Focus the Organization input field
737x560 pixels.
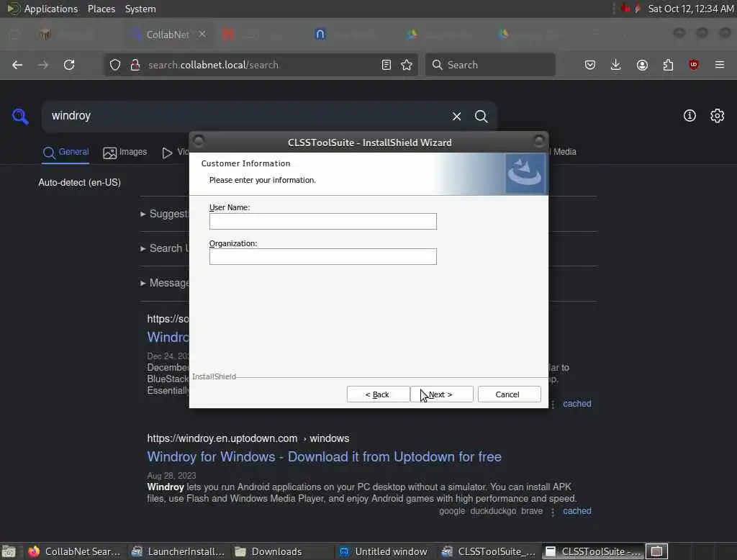[323, 256]
